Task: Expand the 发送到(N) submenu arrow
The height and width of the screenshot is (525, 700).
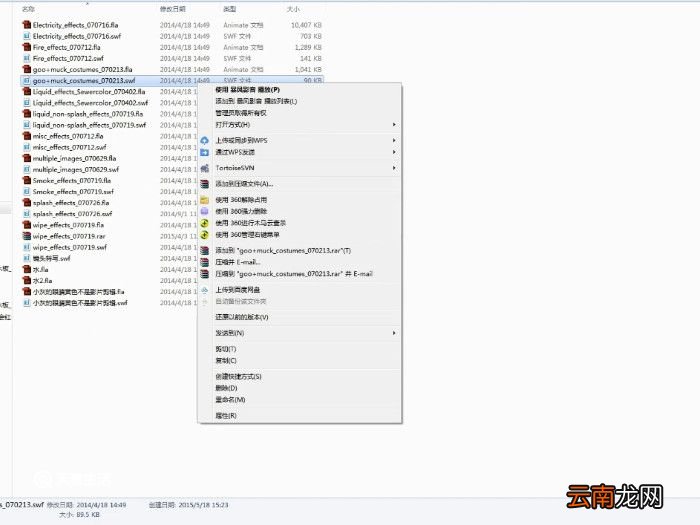Action: [x=395, y=333]
